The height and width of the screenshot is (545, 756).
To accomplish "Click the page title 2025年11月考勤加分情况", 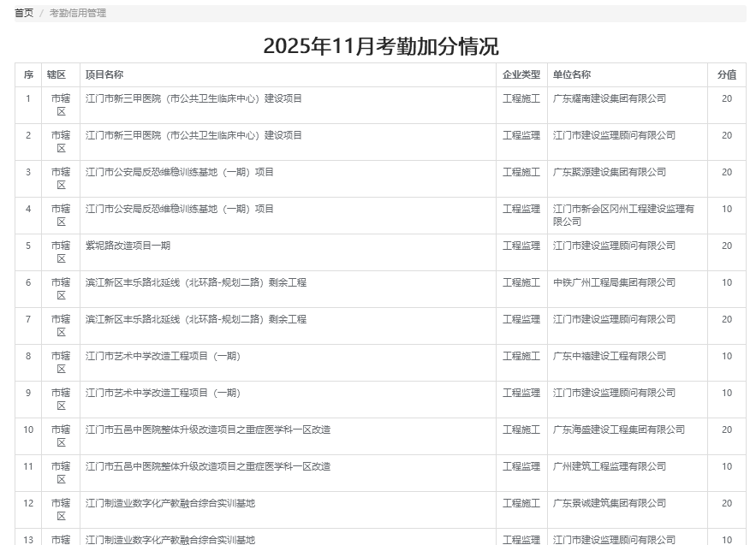I will [x=381, y=45].
